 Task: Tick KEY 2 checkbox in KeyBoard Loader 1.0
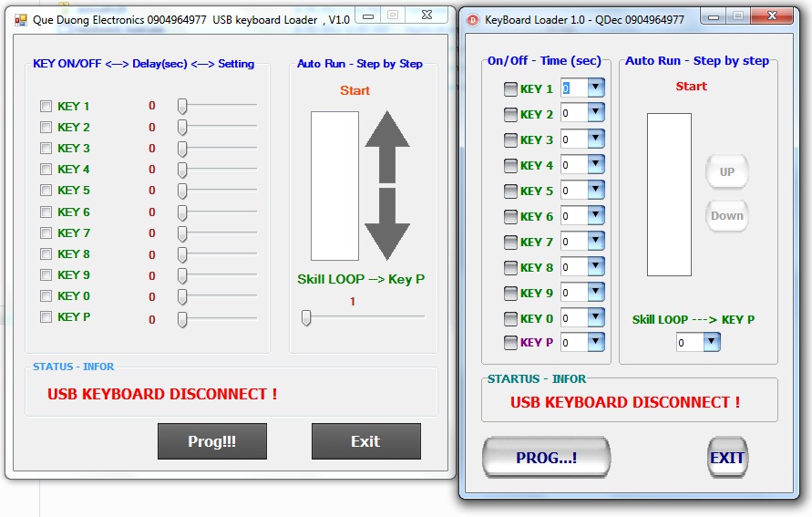pyautogui.click(x=510, y=115)
